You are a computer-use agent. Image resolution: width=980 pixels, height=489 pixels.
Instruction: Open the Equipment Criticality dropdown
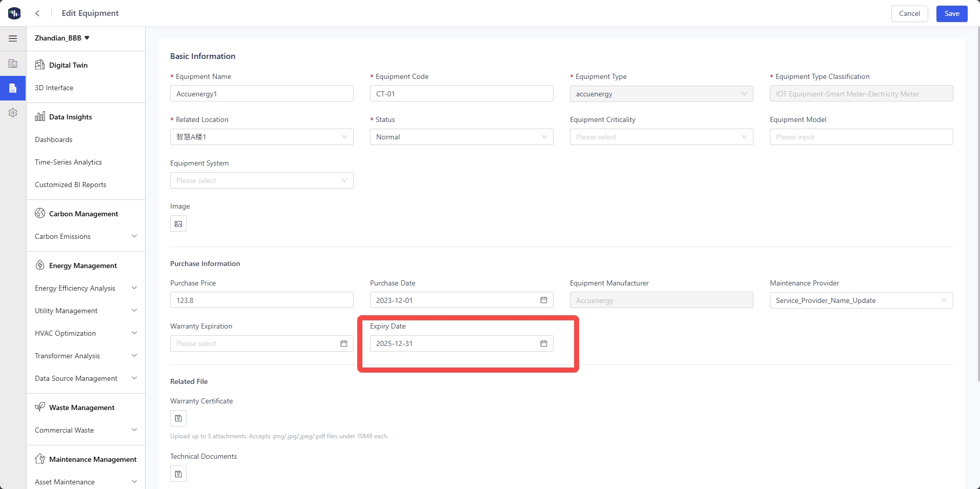(661, 137)
